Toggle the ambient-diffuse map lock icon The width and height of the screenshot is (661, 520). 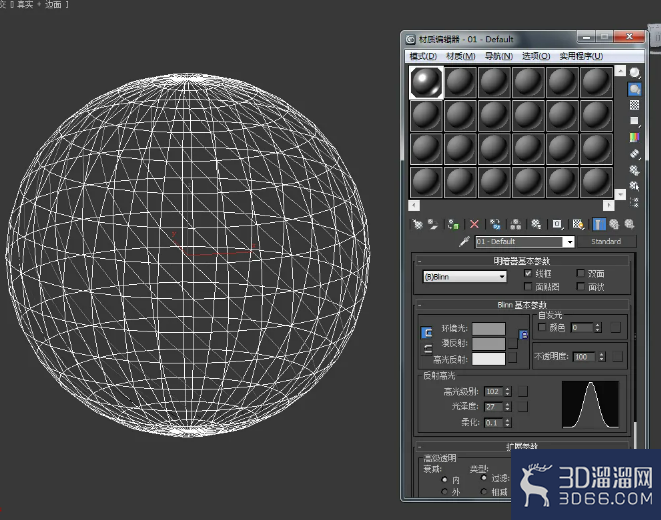[x=524, y=335]
